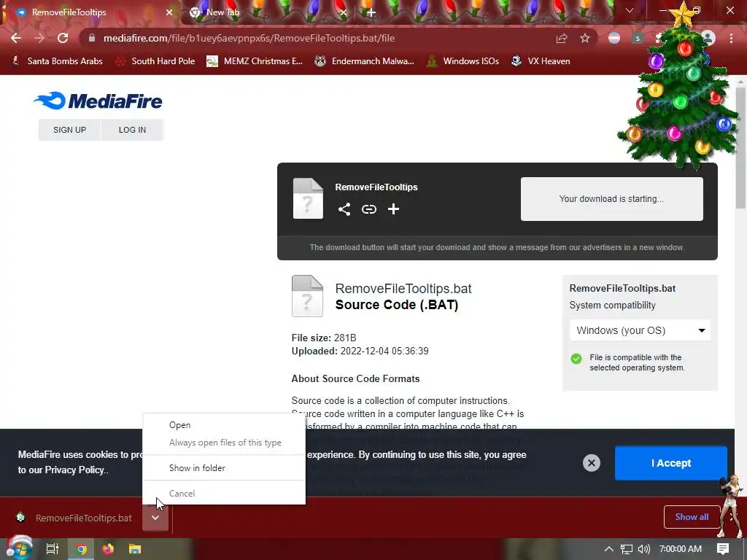Open the VX Heaven bookmark
747x560 pixels.
[x=541, y=61]
